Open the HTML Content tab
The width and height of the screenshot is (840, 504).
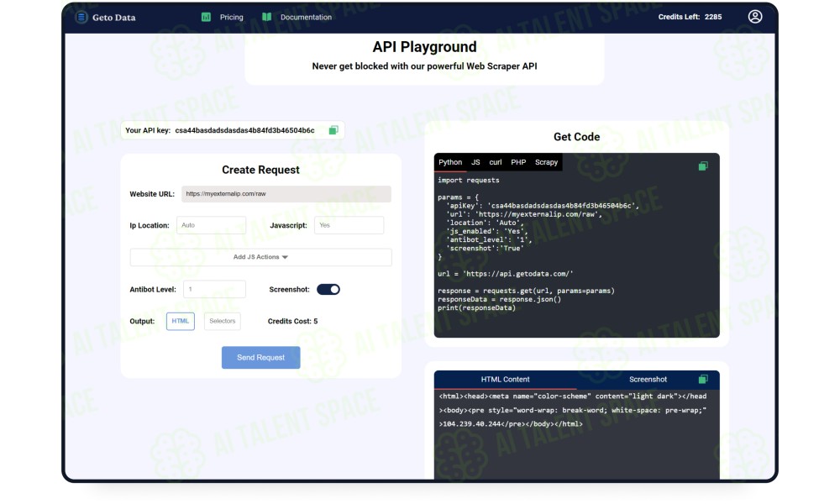click(505, 379)
